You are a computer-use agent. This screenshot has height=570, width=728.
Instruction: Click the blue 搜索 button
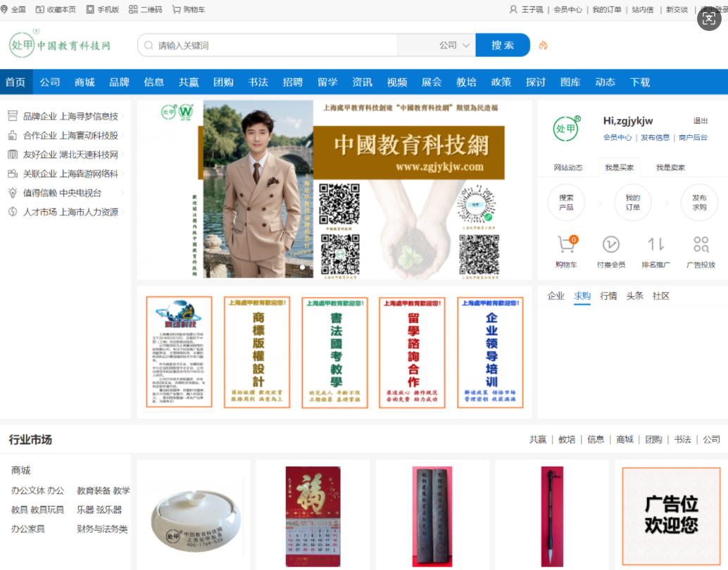pos(503,45)
